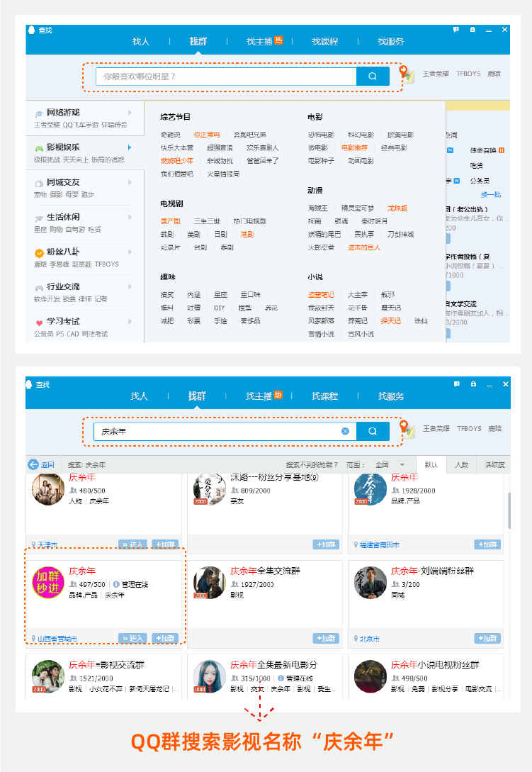
Task: Switch to 找人 tab in upper window
Action: coord(141,41)
